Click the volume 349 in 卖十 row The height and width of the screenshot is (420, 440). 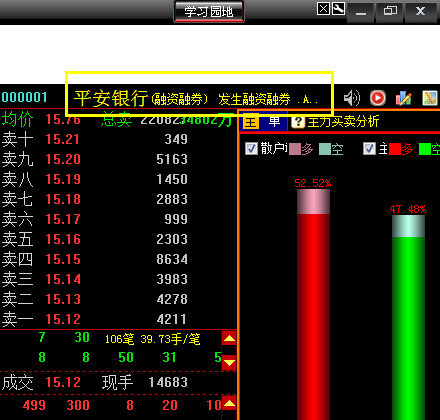pyautogui.click(x=176, y=139)
